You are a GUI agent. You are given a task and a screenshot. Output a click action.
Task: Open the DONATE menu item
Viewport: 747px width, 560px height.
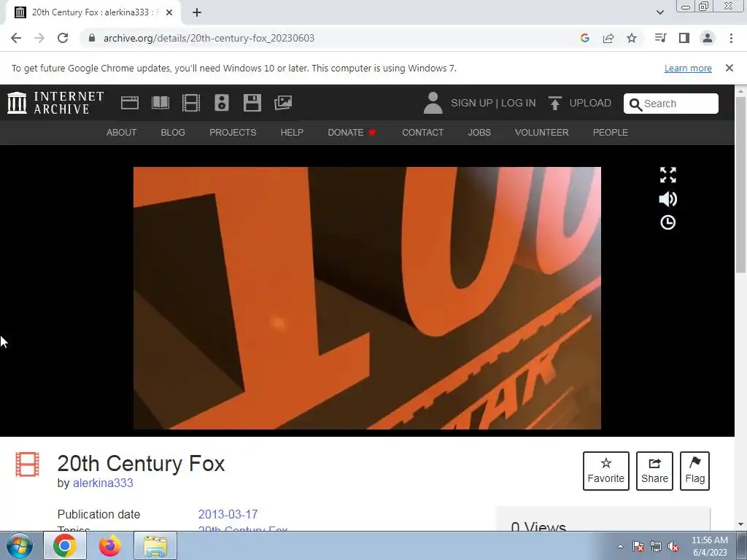point(352,133)
